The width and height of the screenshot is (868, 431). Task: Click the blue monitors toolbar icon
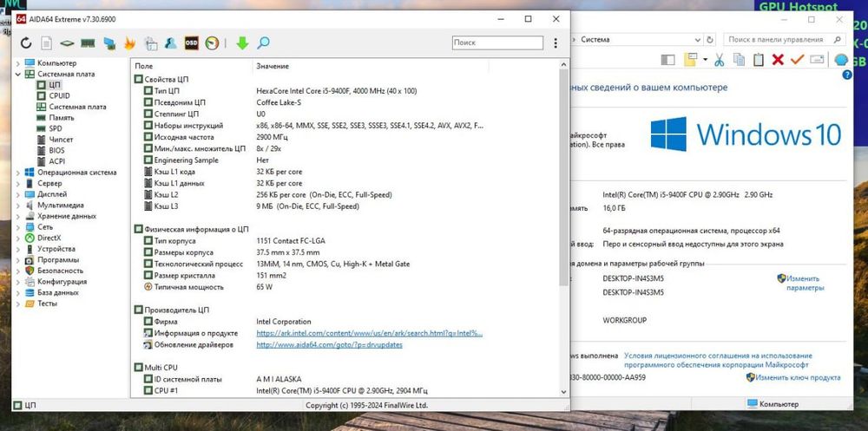click(109, 43)
